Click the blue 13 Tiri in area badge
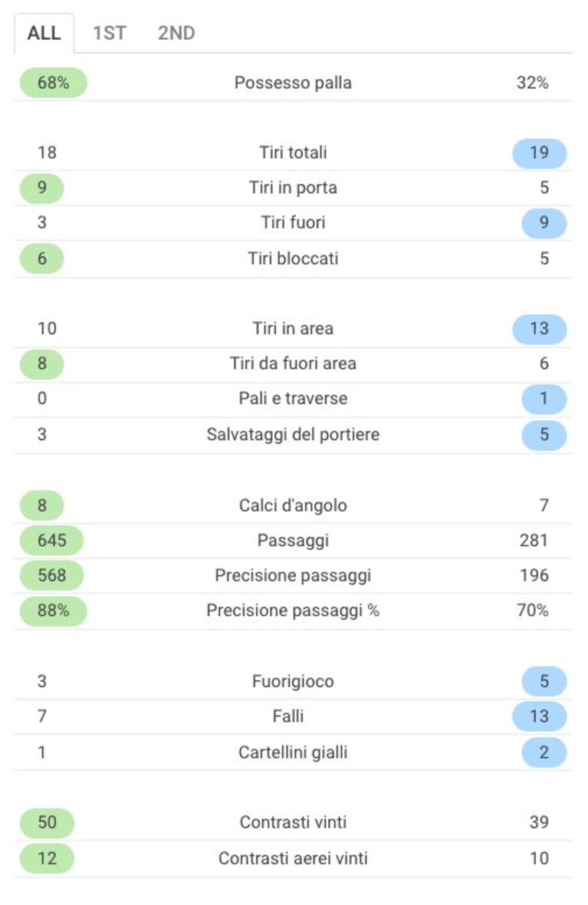 pos(540,329)
